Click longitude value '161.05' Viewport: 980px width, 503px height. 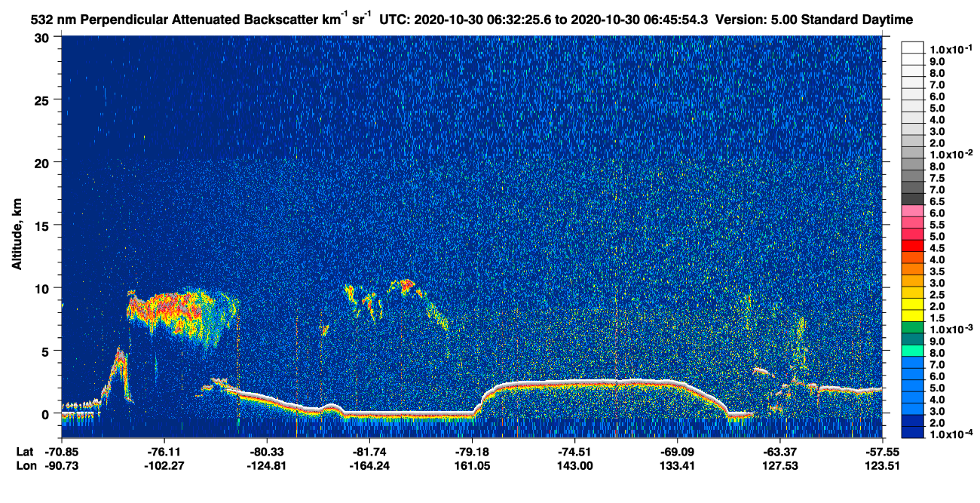[x=472, y=466]
